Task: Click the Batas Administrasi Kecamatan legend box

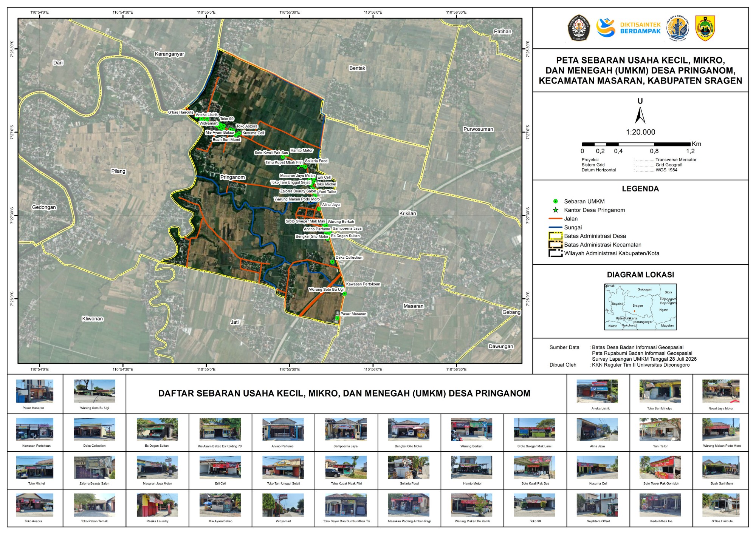Action: coord(555,245)
